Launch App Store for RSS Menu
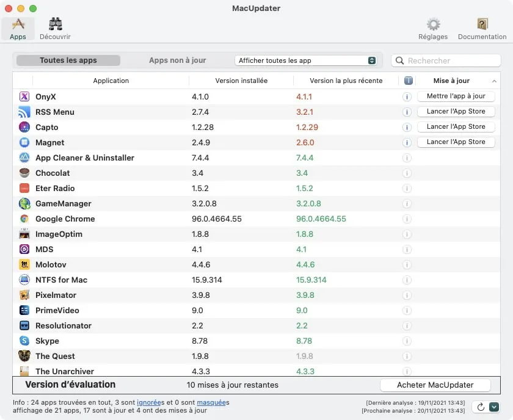The height and width of the screenshot is (420, 513). click(x=456, y=112)
